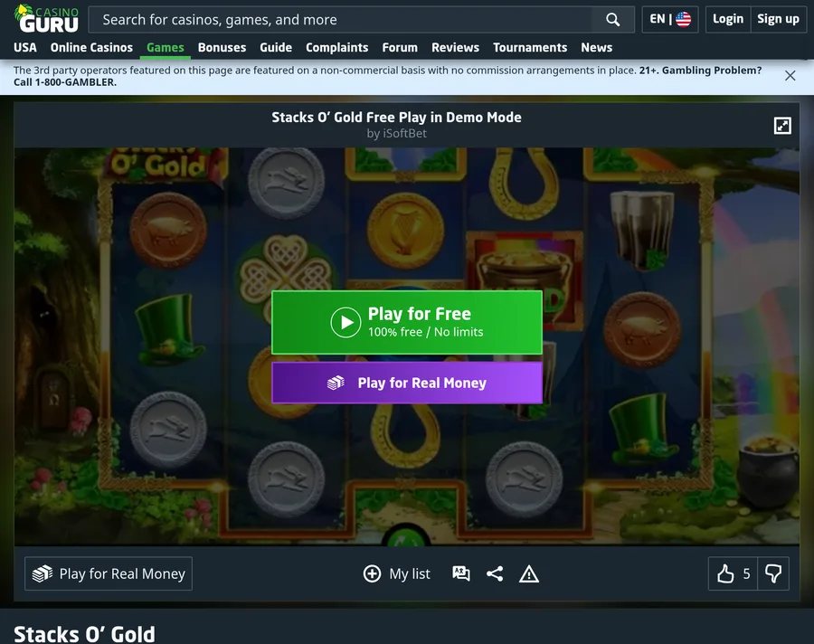Image resolution: width=814 pixels, height=644 pixels.
Task: Open Tournaments in the navigation
Action: (x=530, y=48)
